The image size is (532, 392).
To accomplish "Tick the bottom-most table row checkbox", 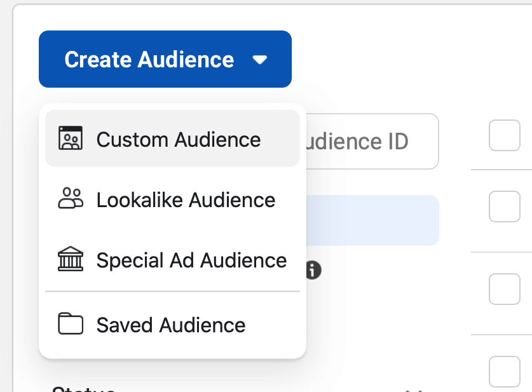I will (x=505, y=372).
